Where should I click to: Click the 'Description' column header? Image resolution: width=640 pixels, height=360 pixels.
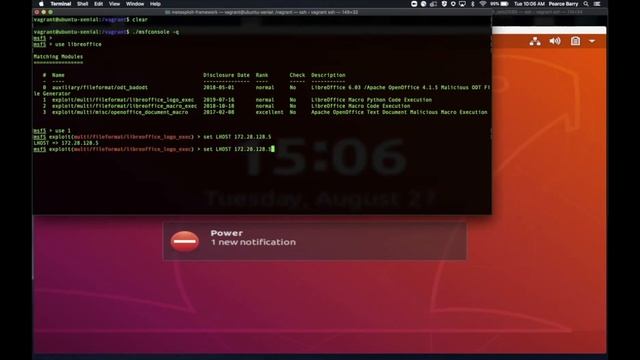[328, 75]
